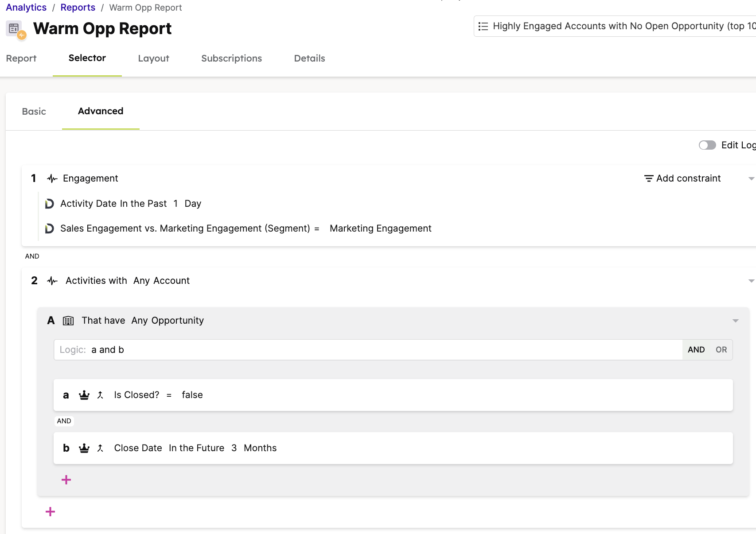Click the Day unit in Activity Date

point(193,204)
